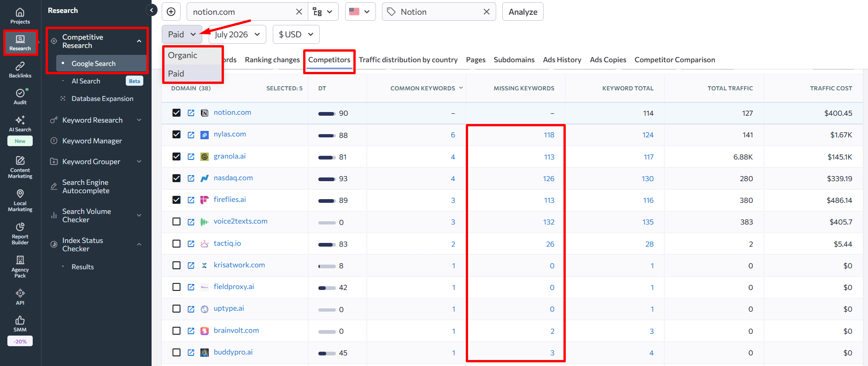Select Paid from the dropdown list

click(x=193, y=74)
